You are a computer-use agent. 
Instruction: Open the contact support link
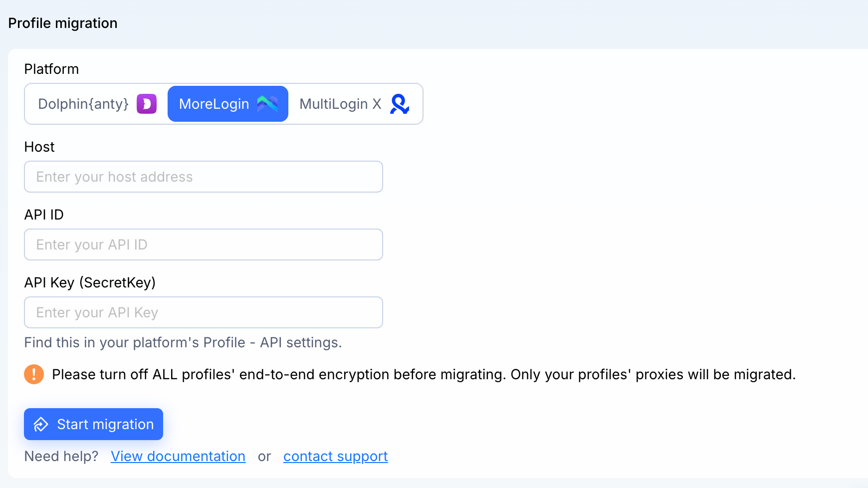[336, 456]
